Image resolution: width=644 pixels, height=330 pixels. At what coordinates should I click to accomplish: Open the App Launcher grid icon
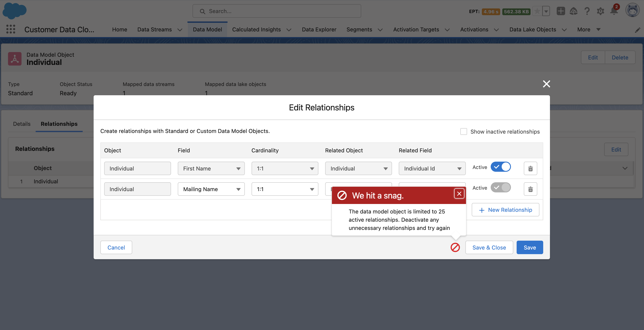click(x=11, y=29)
